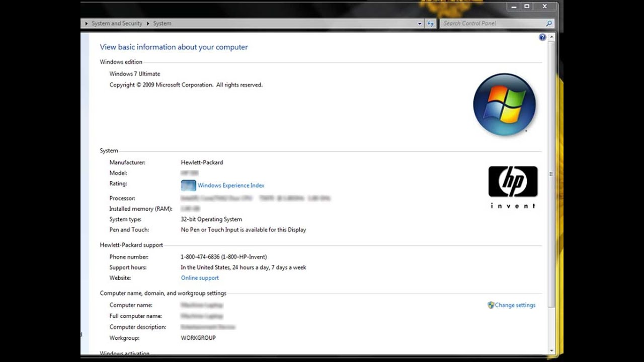Click the Windows 7 logo orb
Screen dimensions: 644x362
[x=504, y=105]
